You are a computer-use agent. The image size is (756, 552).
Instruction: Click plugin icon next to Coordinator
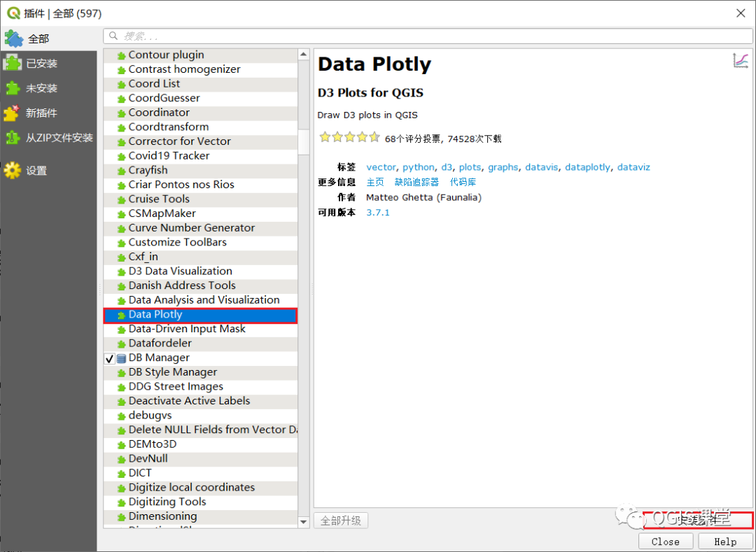(x=122, y=113)
